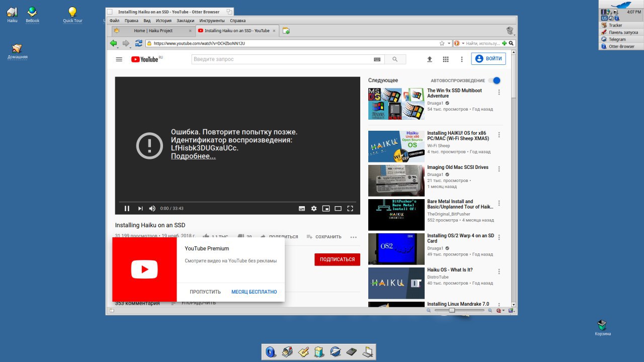The width and height of the screenshot is (644, 362).
Task: Open the Инструменты menu
Action: (x=212, y=21)
